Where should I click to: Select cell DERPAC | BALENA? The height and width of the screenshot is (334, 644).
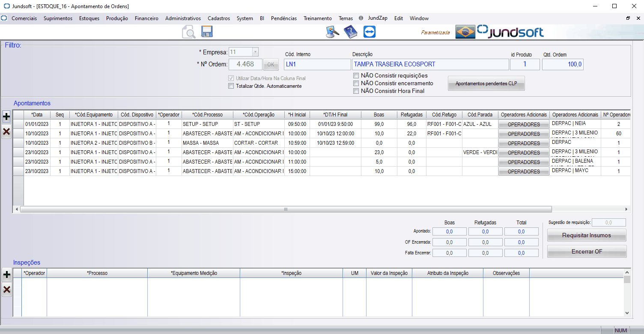(x=575, y=162)
